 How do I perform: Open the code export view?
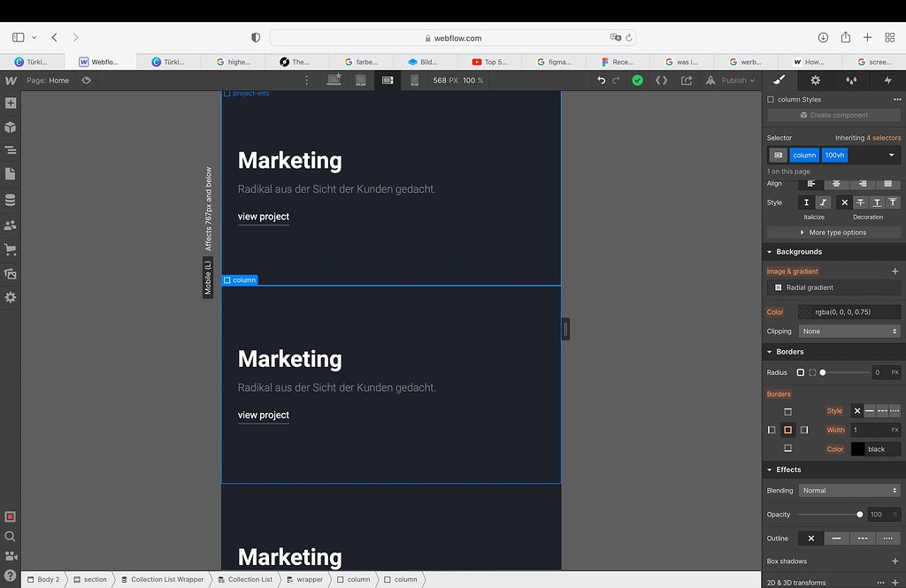pyautogui.click(x=661, y=80)
